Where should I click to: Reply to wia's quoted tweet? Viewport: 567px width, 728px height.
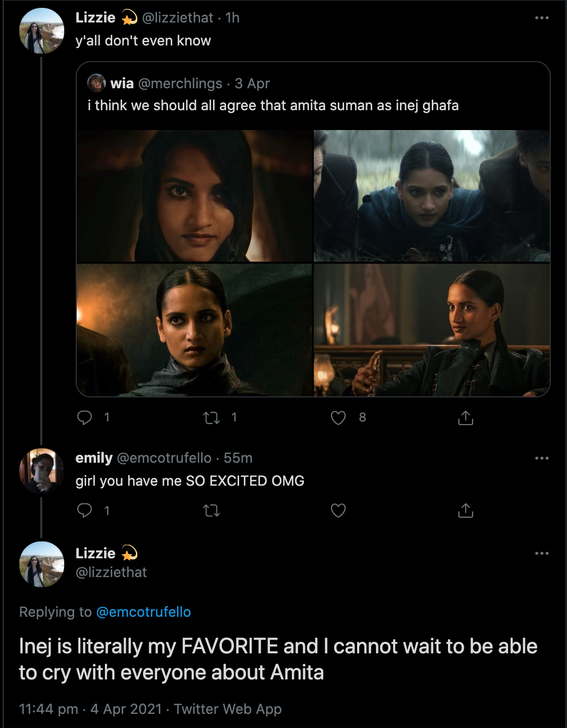click(x=85, y=417)
